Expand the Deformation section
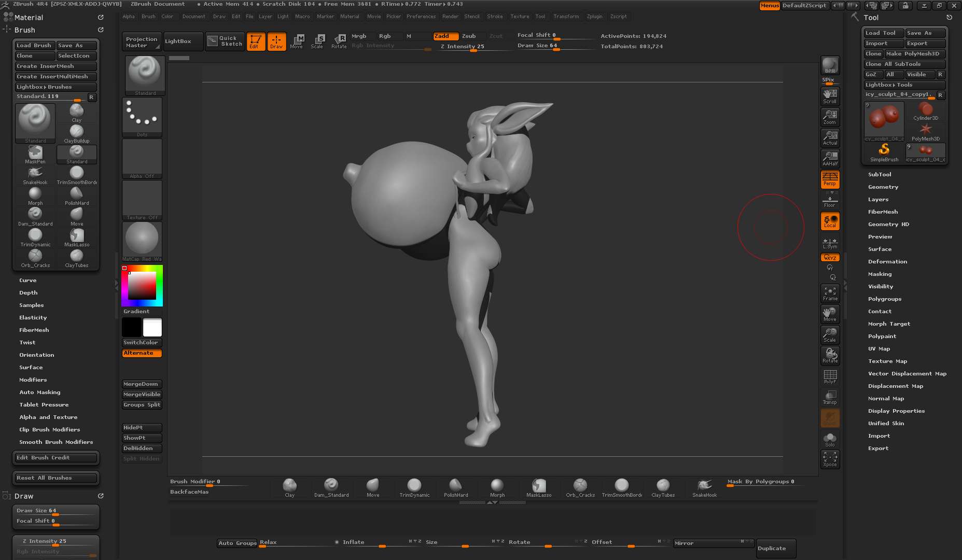Viewport: 962px width, 560px height. tap(887, 262)
